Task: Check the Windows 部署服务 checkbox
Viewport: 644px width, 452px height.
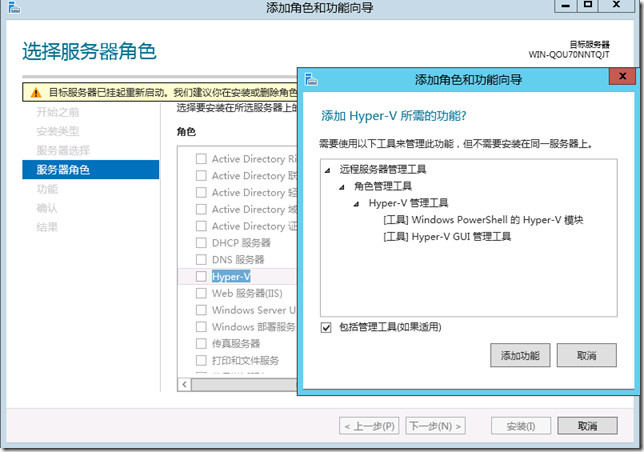Action: click(201, 327)
